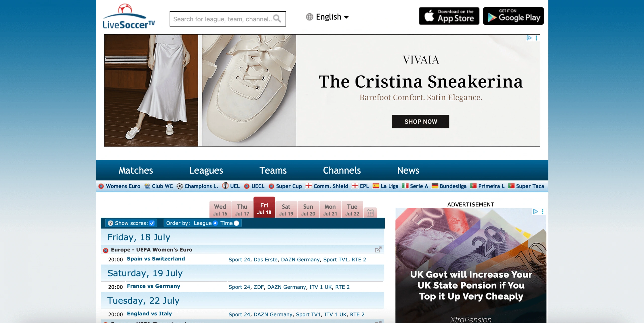Open UEFA Women's Euro external link icon
Image resolution: width=644 pixels, height=323 pixels.
pyautogui.click(x=378, y=249)
